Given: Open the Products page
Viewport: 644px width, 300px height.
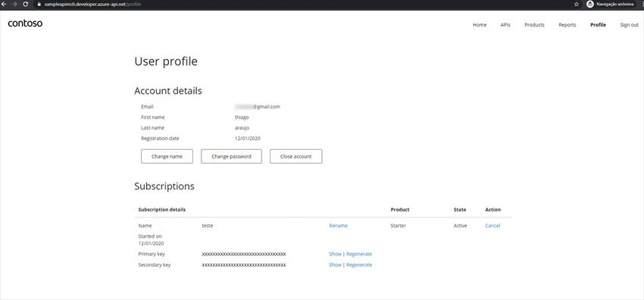Looking at the screenshot, I should [x=534, y=25].
